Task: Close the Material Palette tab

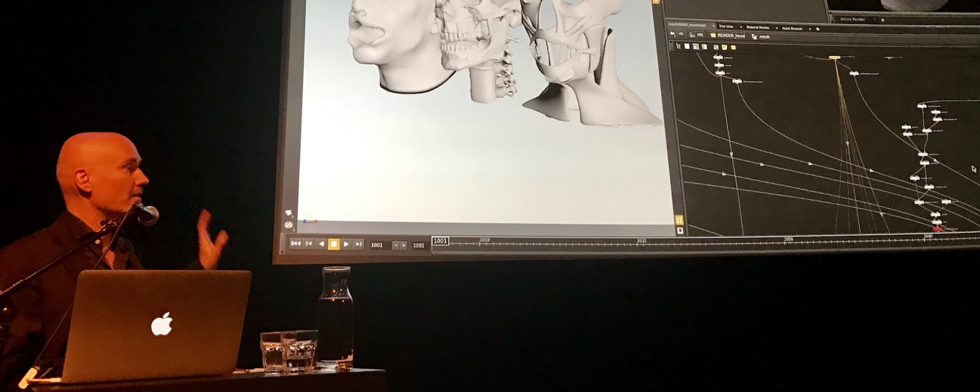Action: coord(776,28)
